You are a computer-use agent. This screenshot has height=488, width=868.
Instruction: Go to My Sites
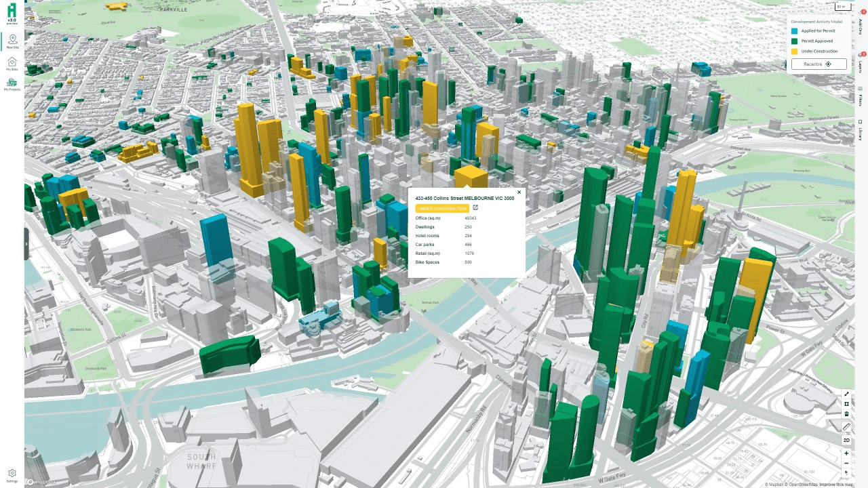[12, 64]
